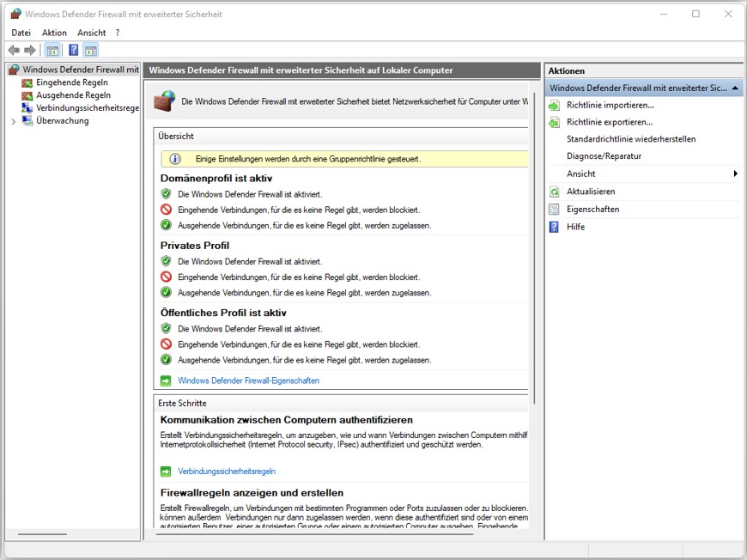Click the blue Help toolbar icon
The width and height of the screenshot is (747, 560).
click(73, 50)
